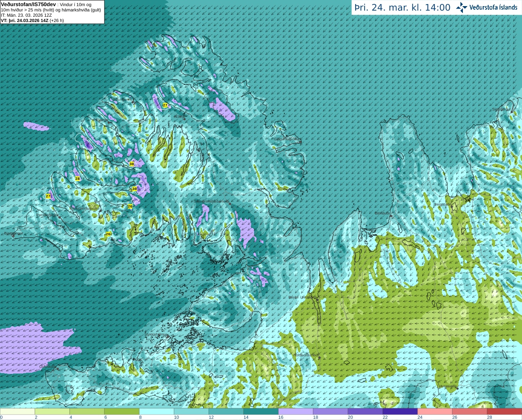Pick the olive green 6–8 legend swatch
The height and width of the screenshot is (420, 522).
point(122,411)
